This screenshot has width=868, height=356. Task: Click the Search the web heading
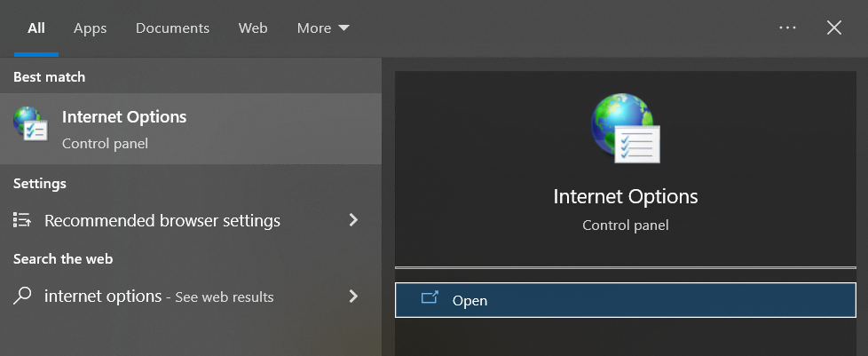click(x=63, y=258)
